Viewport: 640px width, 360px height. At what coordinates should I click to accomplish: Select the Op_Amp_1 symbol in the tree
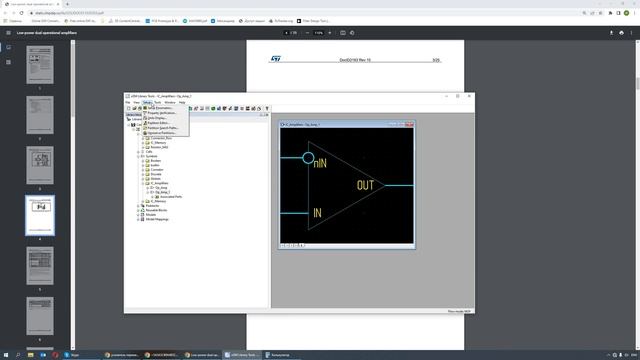point(163,192)
